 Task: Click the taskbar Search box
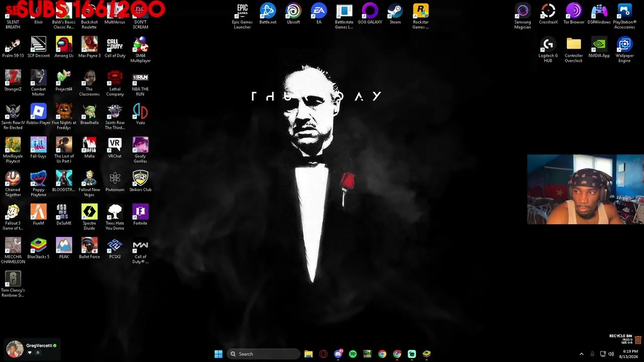265,354
